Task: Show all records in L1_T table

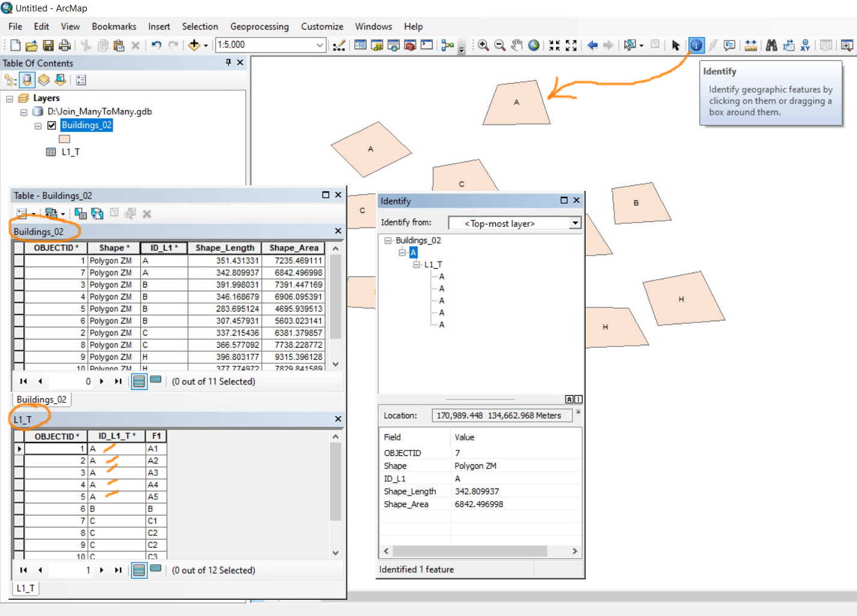Action: [x=139, y=570]
